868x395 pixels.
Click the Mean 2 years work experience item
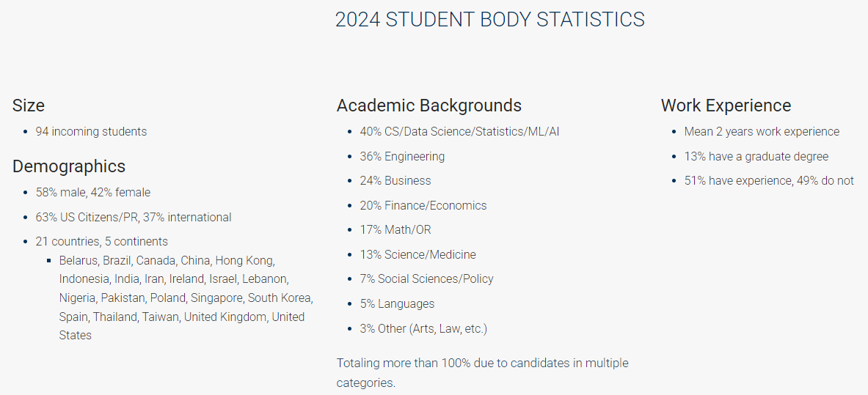762,132
